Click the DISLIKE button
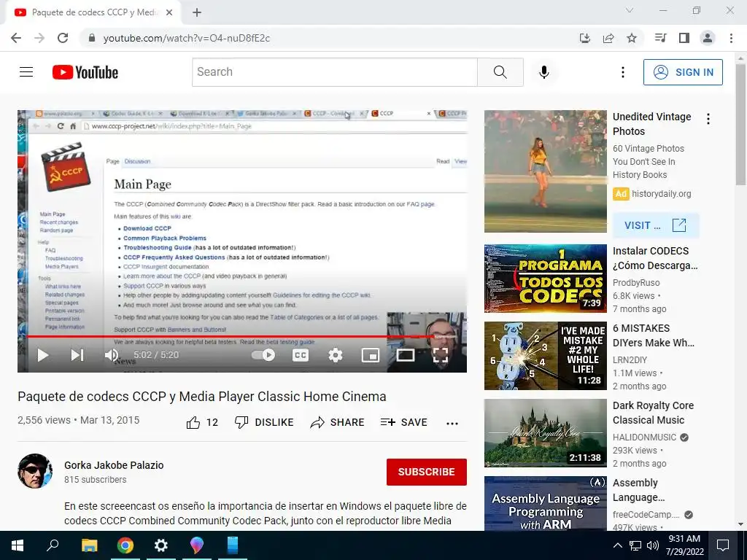 click(x=264, y=422)
